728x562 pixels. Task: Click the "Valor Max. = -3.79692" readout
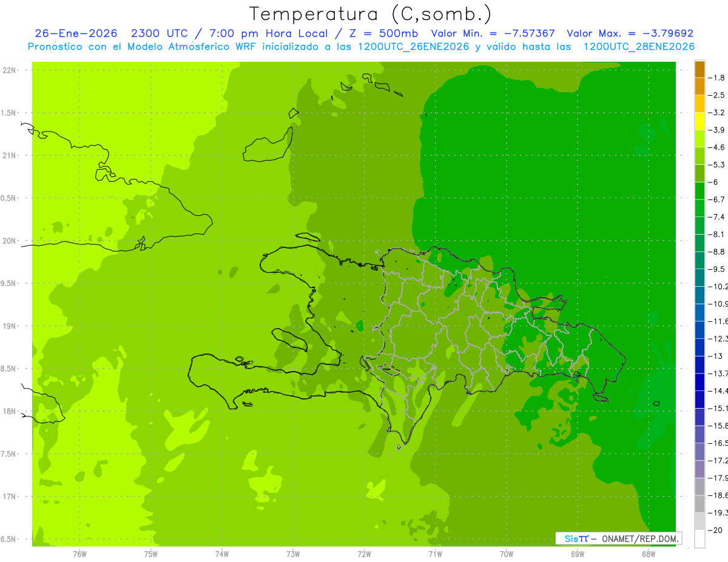coord(630,33)
